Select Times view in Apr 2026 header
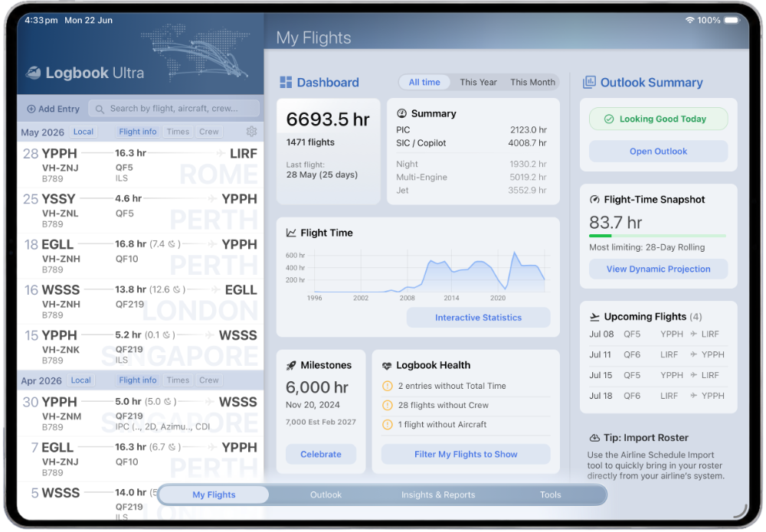766x532 pixels. (178, 380)
